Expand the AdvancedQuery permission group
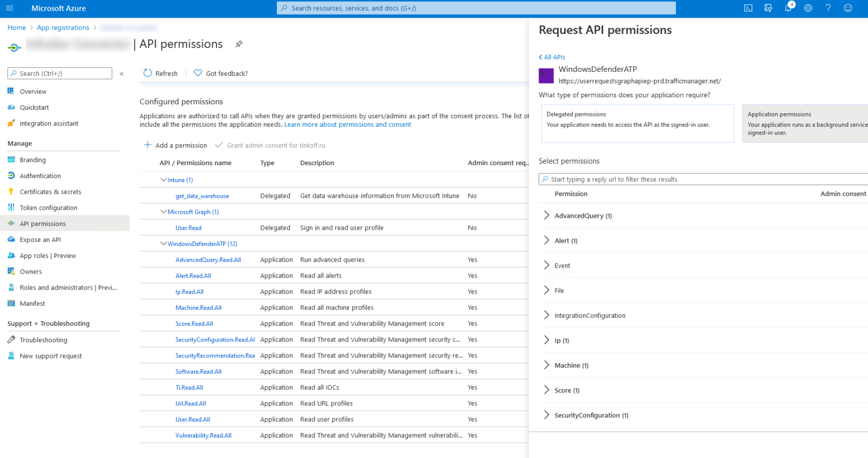This screenshot has height=458, width=868. (x=546, y=215)
